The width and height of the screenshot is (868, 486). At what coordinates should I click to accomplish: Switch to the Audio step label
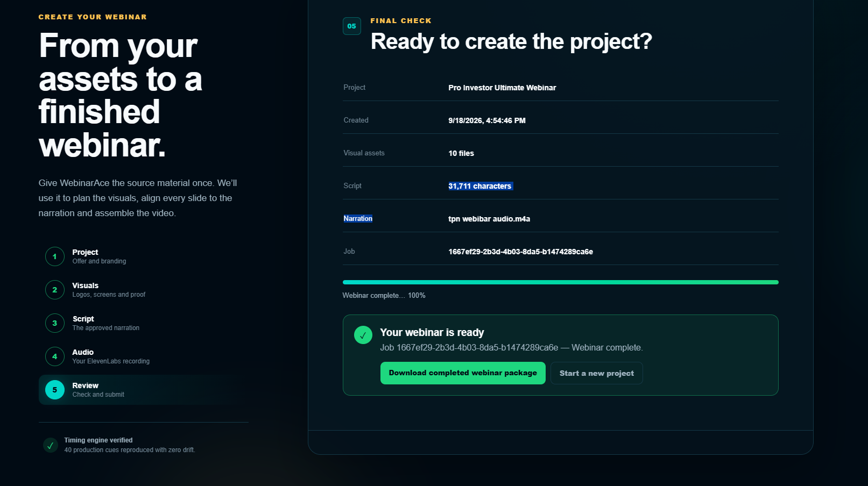coord(83,352)
